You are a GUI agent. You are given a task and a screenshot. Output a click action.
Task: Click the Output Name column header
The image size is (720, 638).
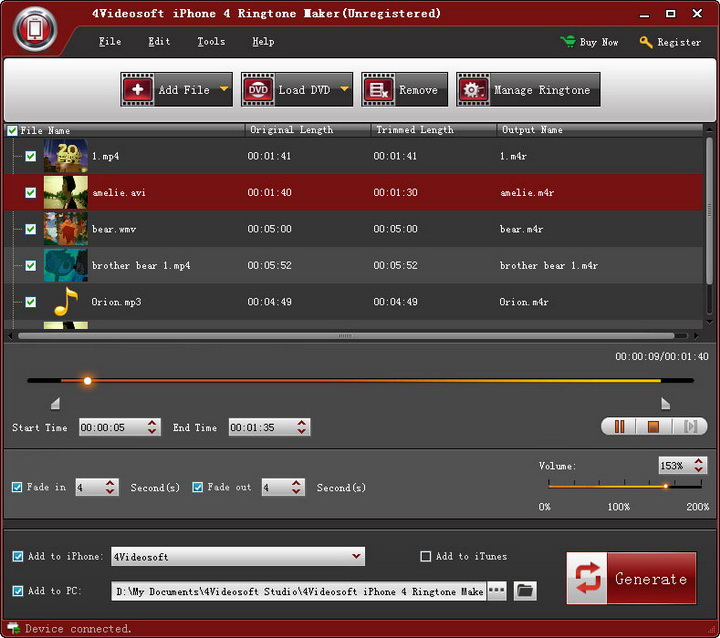coord(599,130)
